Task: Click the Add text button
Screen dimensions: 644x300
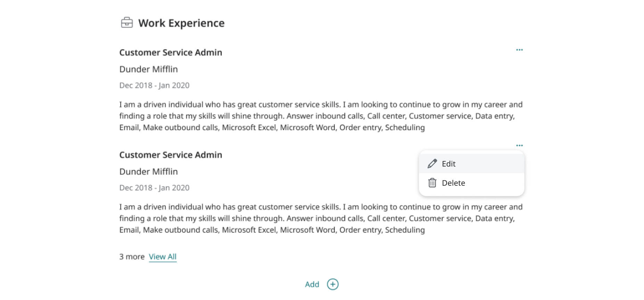Action: tap(312, 284)
